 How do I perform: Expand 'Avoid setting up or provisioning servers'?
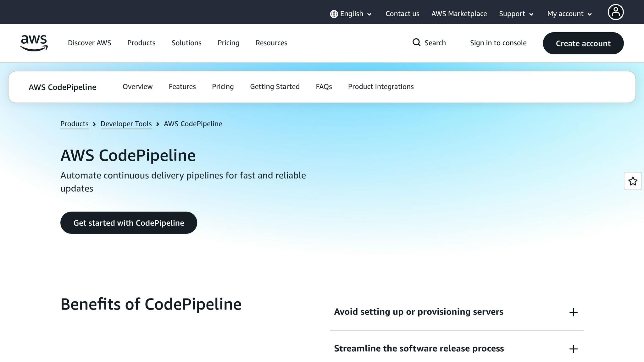coord(573,312)
